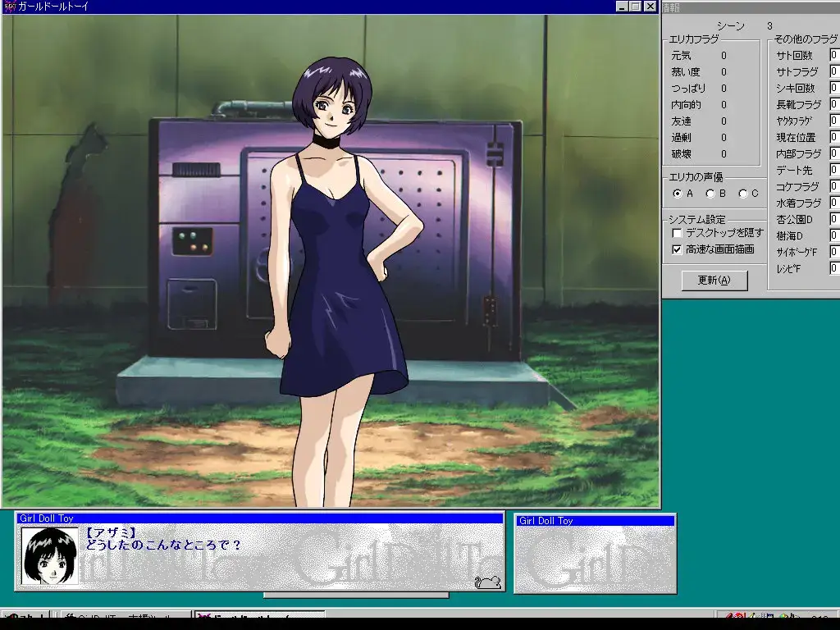Click the デート先 value field
The height and width of the screenshot is (630, 840).
tap(834, 171)
